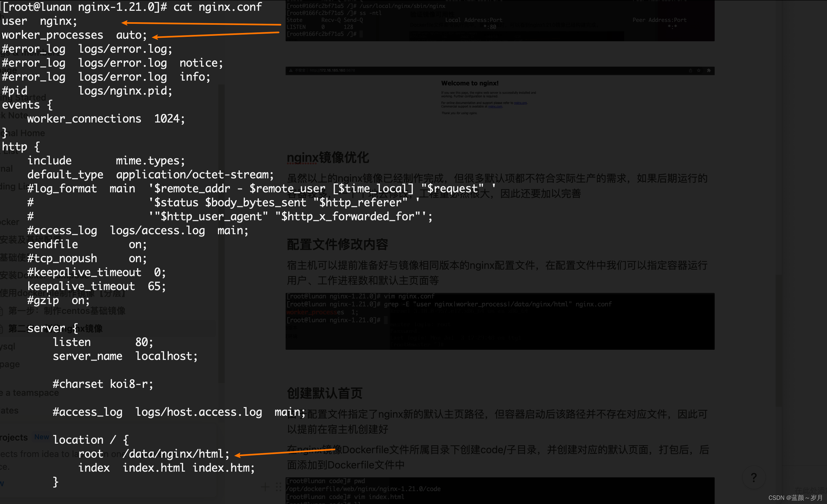Click the '#error_log logs/error.log info;' line
827x504 pixels.
pos(106,76)
